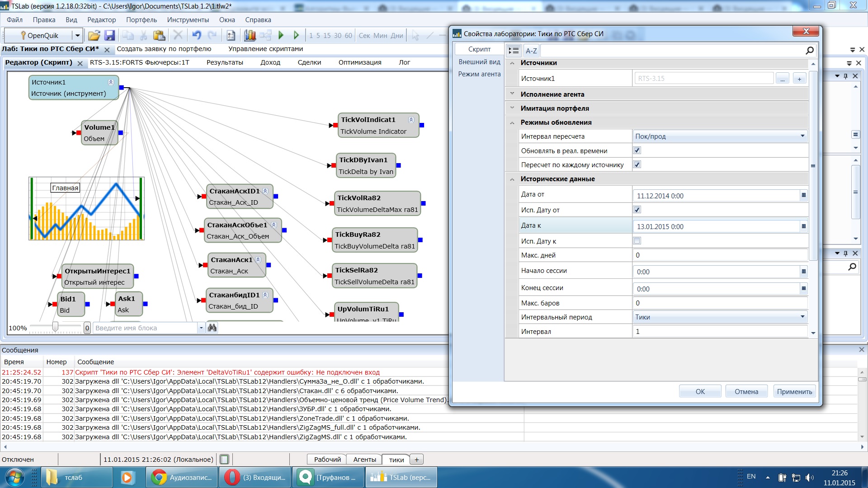The image size is (868, 488).
Task: Click the bar chart toolbar icon
Action: [x=250, y=35]
